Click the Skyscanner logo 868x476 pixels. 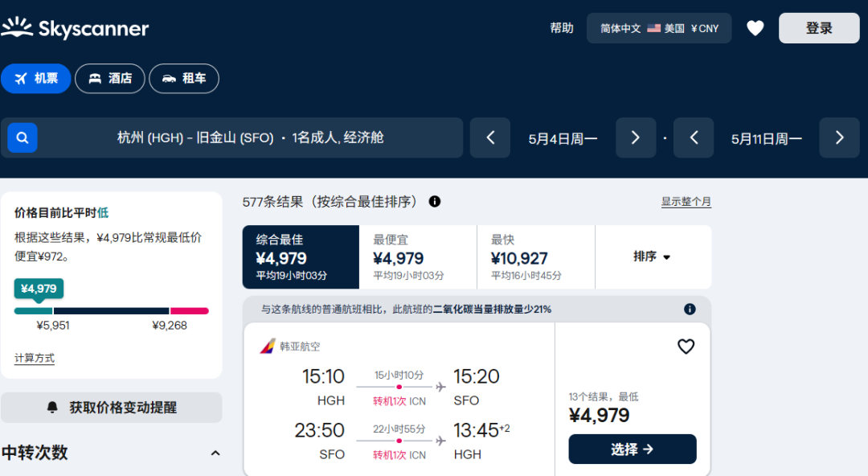point(75,28)
